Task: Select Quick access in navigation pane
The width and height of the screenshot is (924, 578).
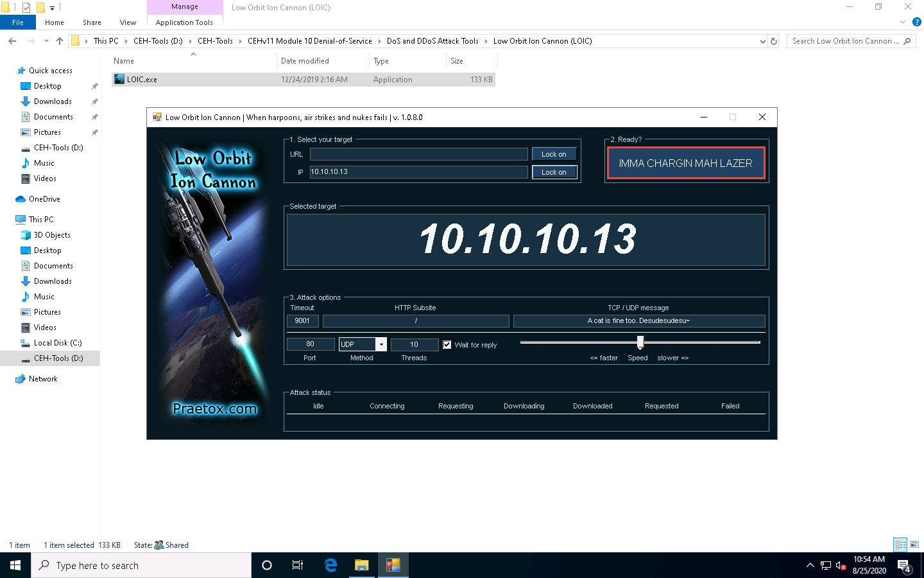Action: (x=50, y=71)
